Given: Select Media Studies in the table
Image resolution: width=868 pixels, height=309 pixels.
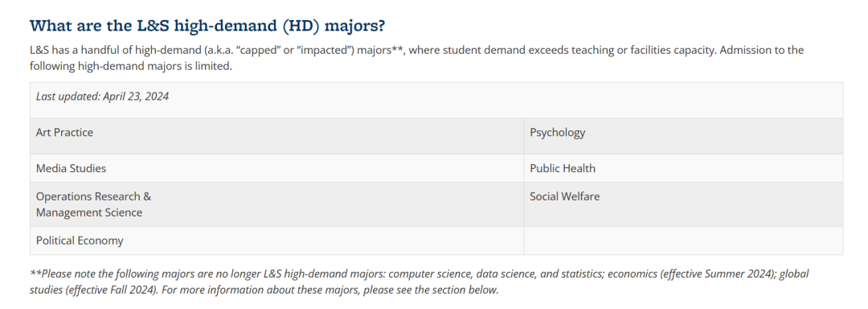Looking at the screenshot, I should point(276,168).
